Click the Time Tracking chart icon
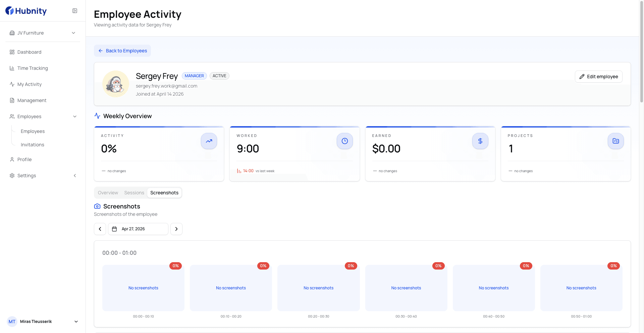 pos(12,68)
